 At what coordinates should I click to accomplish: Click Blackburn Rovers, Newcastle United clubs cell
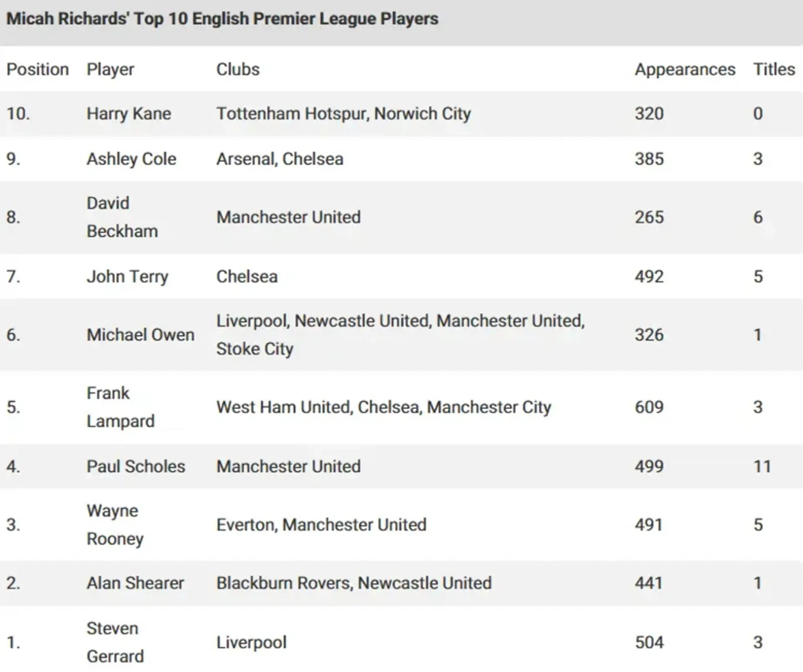354,583
